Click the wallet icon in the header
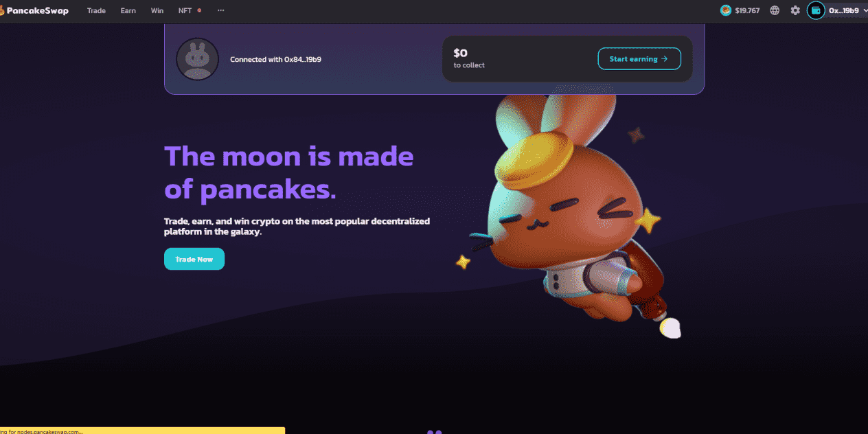Viewport: 868px width, 434px height. point(816,10)
